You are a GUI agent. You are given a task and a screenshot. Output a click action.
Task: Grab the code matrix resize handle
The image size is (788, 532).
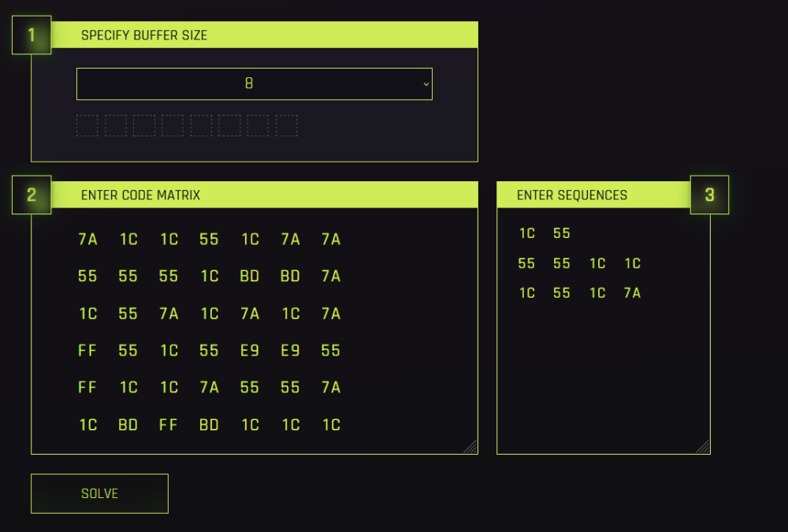(x=470, y=447)
